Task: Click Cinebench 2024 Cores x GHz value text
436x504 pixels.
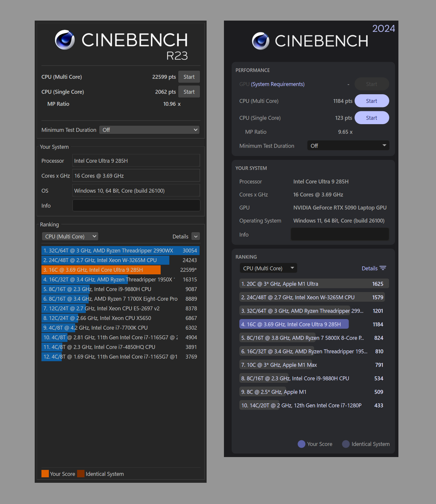Action: click(318, 195)
